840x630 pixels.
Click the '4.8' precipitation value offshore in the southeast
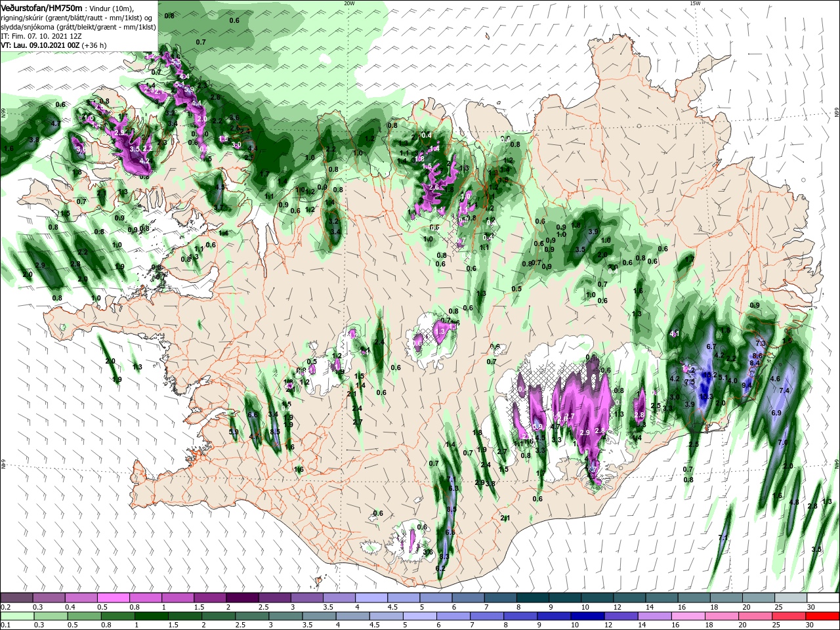[x=793, y=502]
